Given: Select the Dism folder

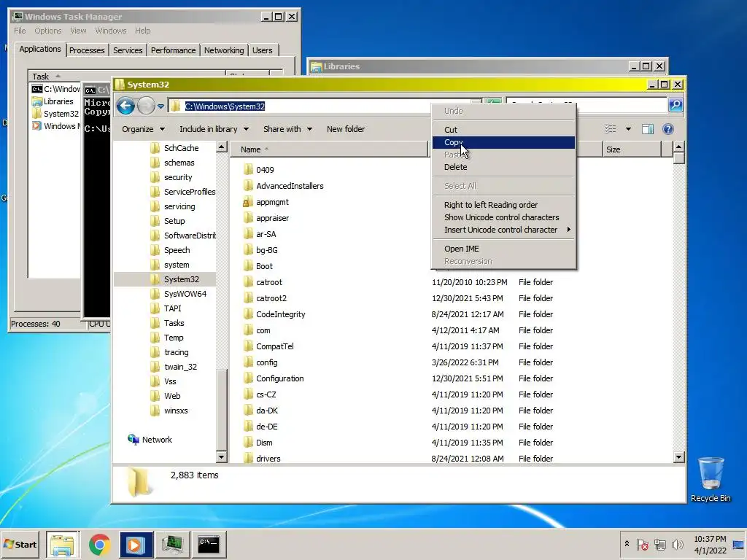Looking at the screenshot, I should coord(258,443).
